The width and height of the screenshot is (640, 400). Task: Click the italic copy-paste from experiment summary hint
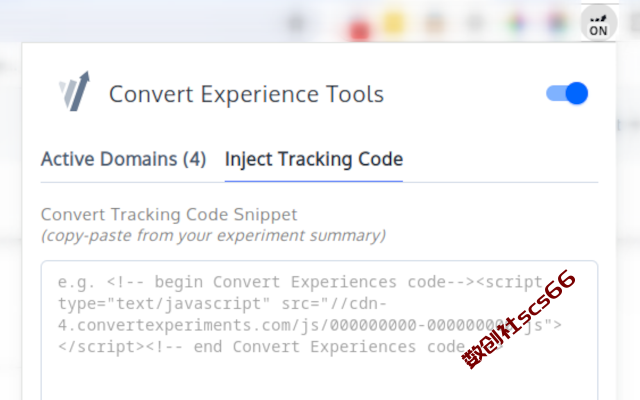(x=213, y=236)
